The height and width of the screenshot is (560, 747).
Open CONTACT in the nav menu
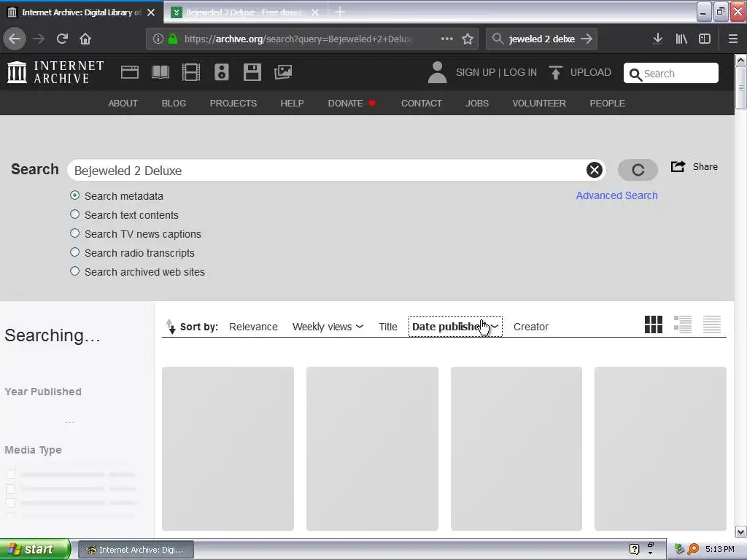tap(422, 104)
